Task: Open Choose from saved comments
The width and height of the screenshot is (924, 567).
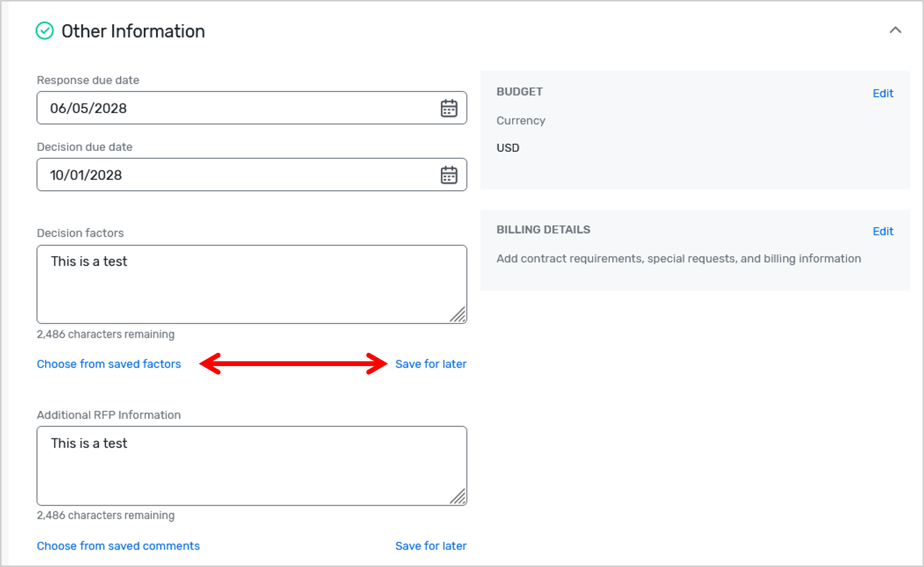Action: pos(118,546)
